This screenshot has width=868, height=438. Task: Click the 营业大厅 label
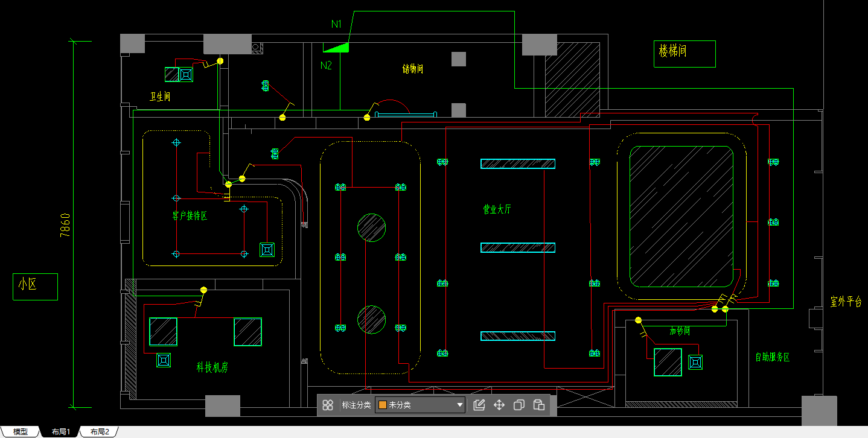point(497,209)
